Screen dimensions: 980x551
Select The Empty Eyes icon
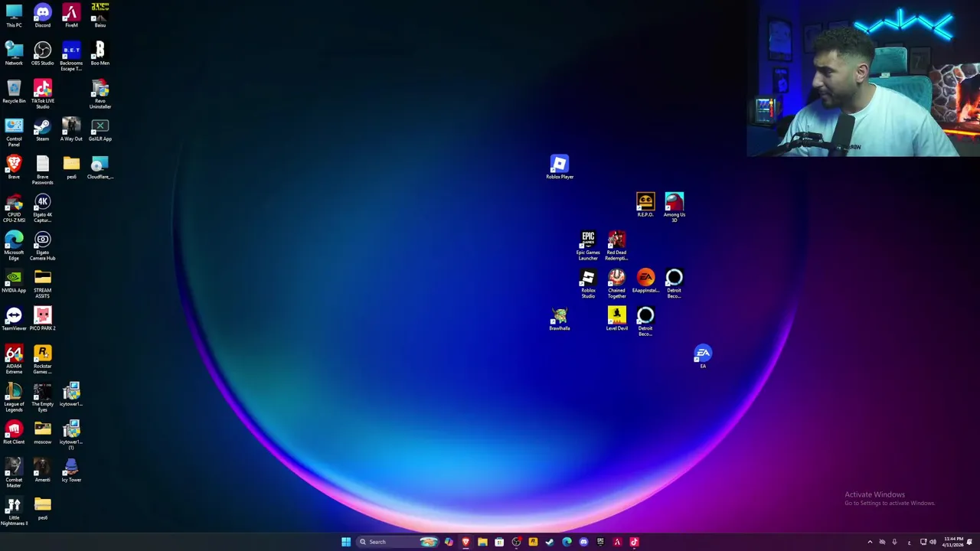42,397
